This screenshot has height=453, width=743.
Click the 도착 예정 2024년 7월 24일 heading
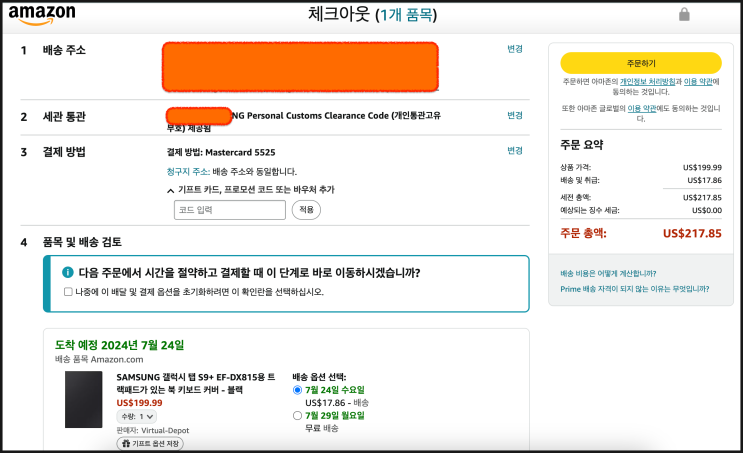[x=119, y=345]
